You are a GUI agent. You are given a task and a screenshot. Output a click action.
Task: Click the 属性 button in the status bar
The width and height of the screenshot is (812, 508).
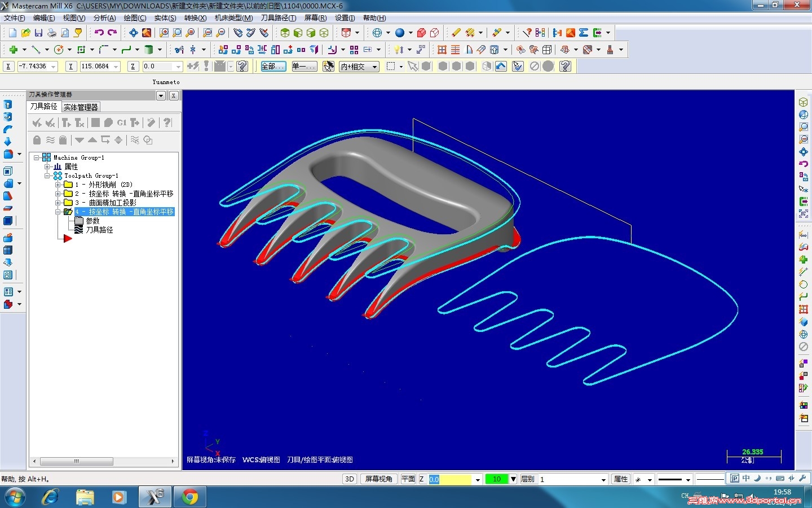621,479
